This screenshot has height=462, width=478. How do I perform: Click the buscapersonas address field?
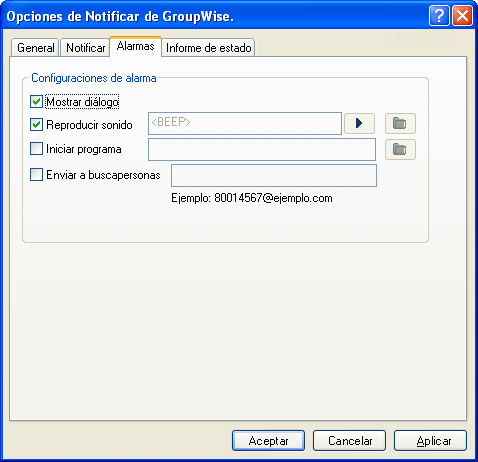274,175
